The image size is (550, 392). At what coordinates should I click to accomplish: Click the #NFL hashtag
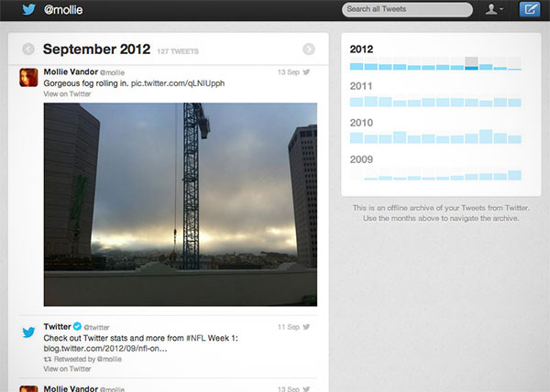[196, 338]
